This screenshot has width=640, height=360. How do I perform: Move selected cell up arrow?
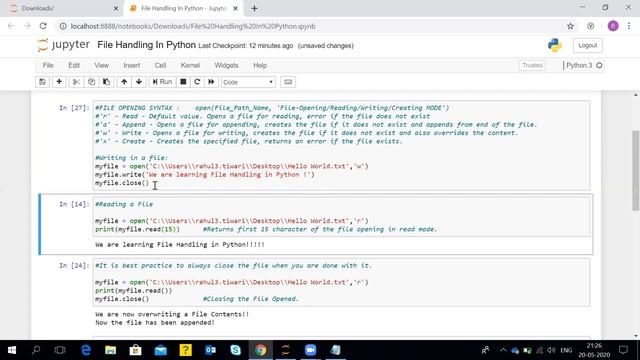(x=124, y=82)
